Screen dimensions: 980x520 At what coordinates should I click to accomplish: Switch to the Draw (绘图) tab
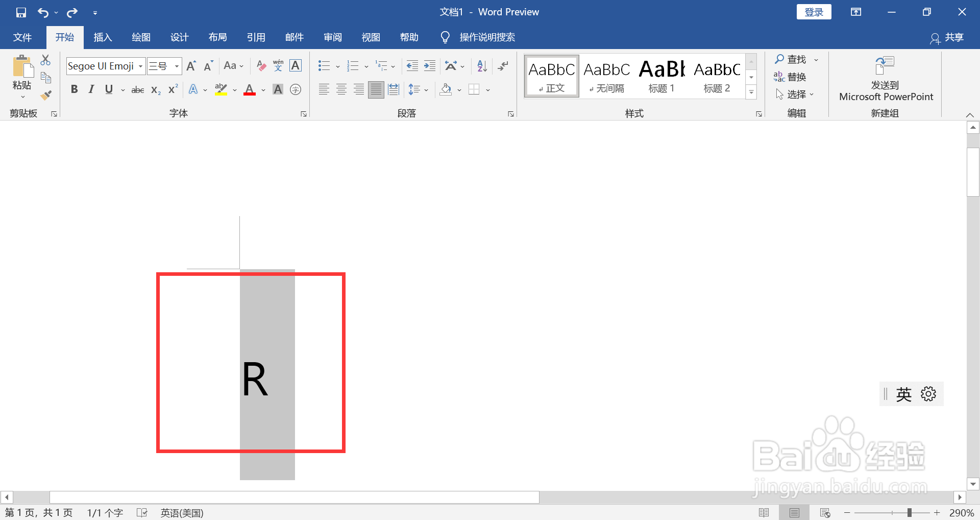click(141, 37)
